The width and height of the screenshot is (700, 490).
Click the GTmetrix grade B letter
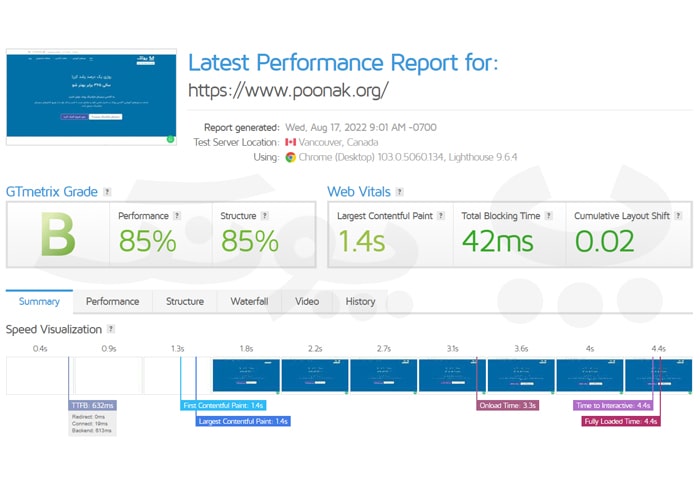tap(58, 234)
